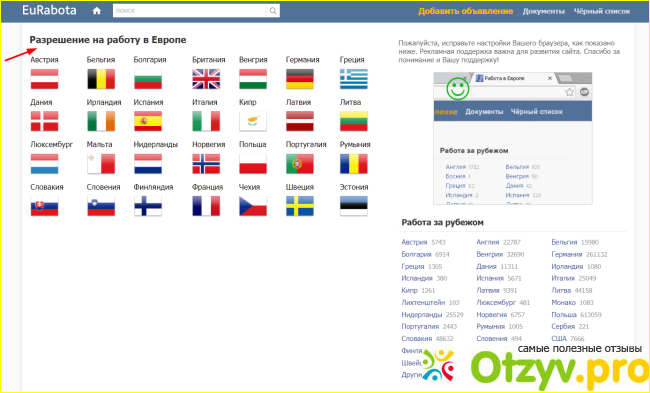This screenshot has height=393, width=650.
Task: Open the Norway flag icon
Action: (206, 164)
